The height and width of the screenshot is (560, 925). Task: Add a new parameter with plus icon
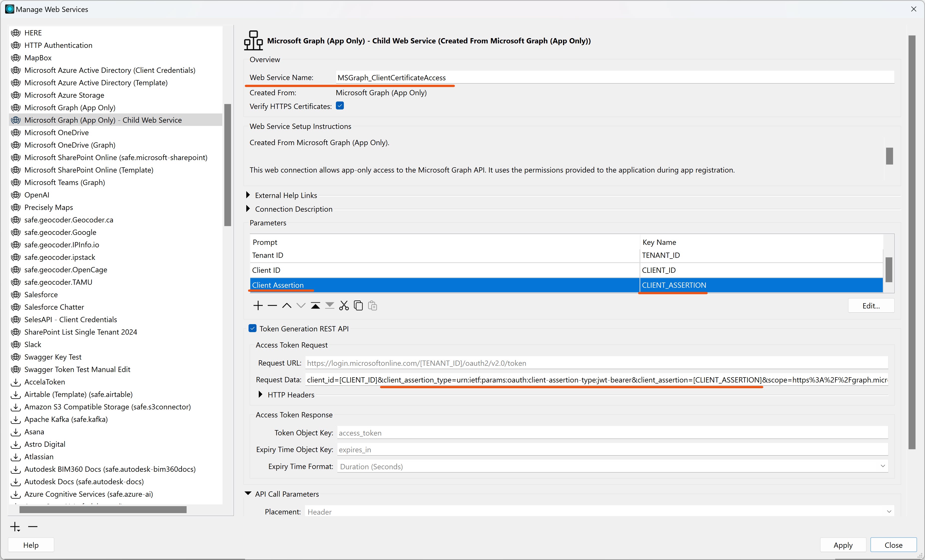(x=258, y=306)
